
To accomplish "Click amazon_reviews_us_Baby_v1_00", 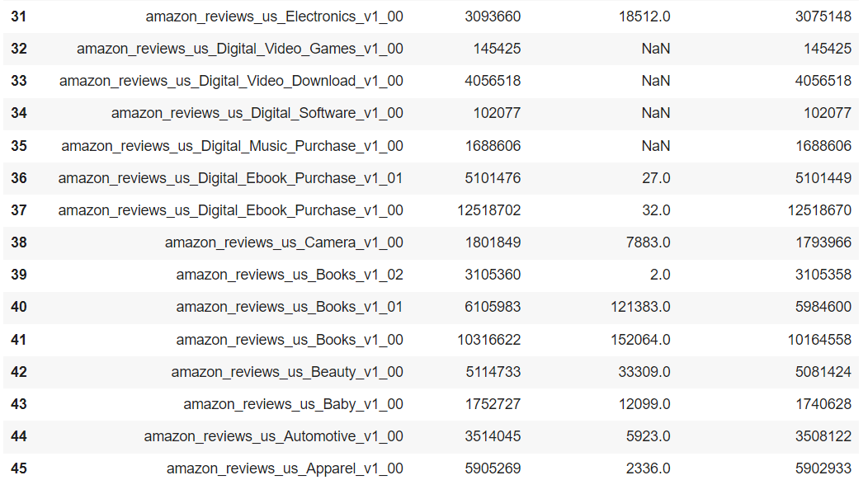I will (x=294, y=404).
